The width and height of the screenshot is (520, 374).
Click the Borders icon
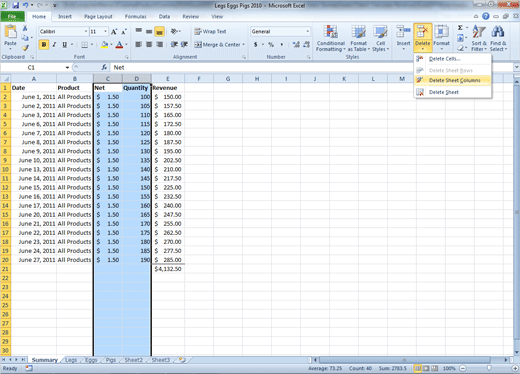click(x=85, y=45)
